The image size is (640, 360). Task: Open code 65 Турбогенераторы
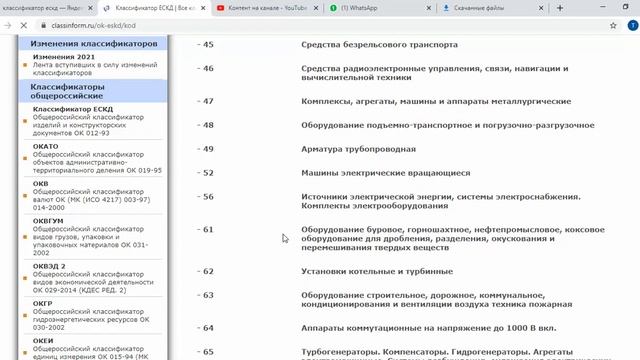(456, 354)
